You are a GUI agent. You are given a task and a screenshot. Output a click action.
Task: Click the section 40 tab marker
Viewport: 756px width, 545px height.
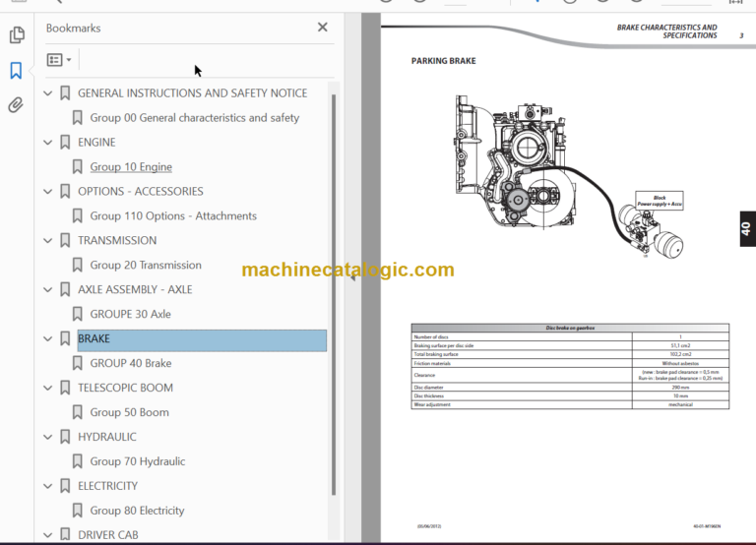pos(747,229)
